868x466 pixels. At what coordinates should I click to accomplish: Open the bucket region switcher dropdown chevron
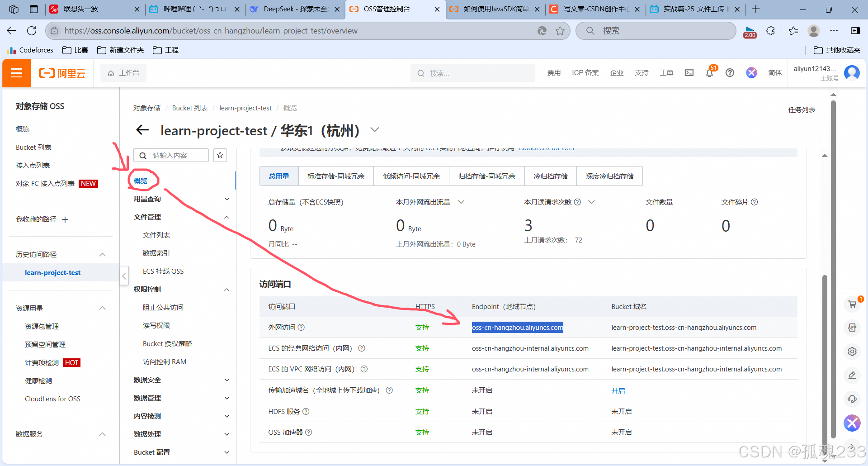point(374,130)
